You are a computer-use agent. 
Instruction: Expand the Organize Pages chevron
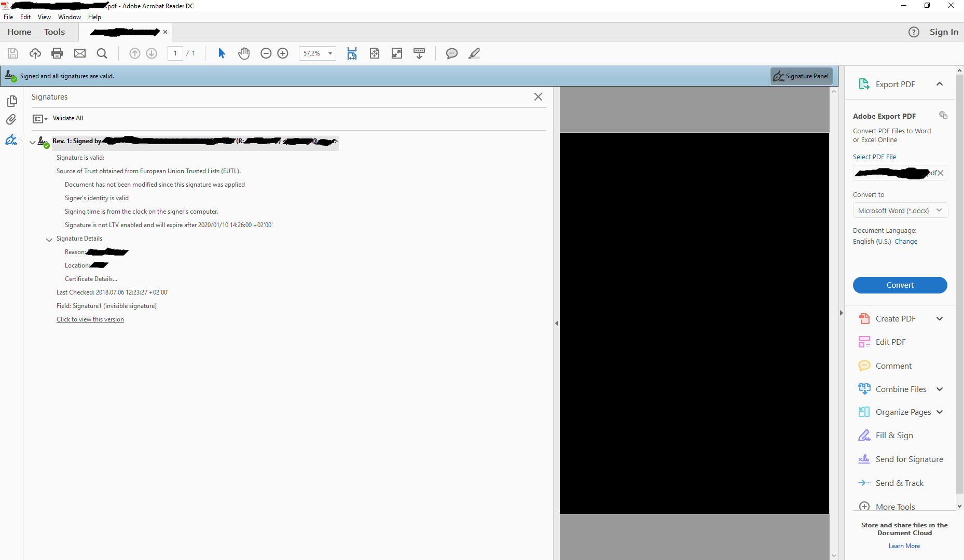tap(940, 412)
